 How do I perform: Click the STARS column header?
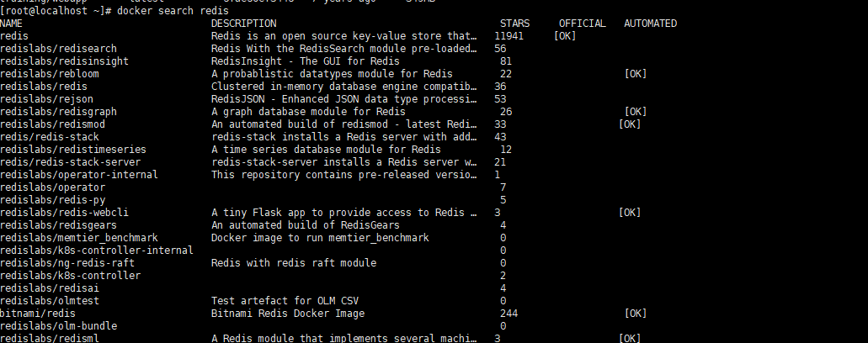514,24
